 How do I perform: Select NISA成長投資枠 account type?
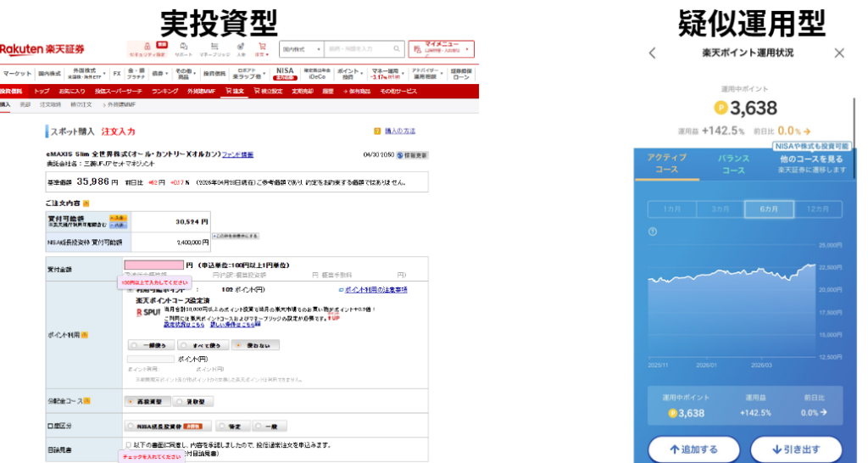click(169, 427)
